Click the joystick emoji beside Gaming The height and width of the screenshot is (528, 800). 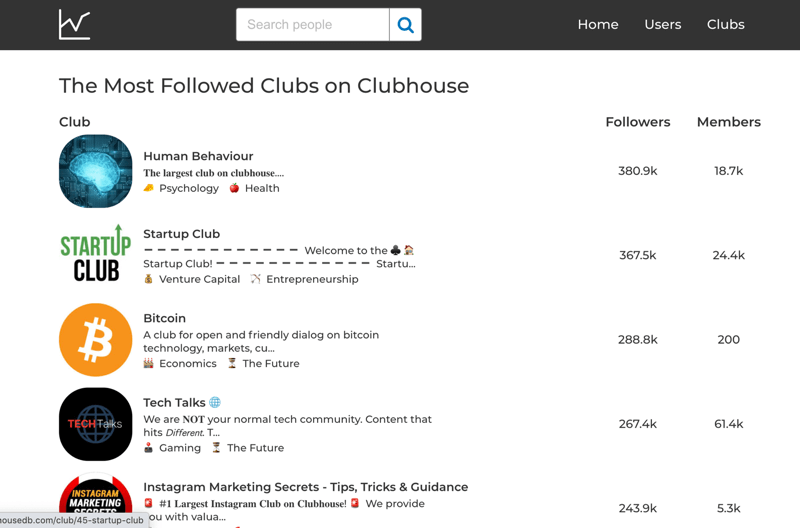[148, 447]
